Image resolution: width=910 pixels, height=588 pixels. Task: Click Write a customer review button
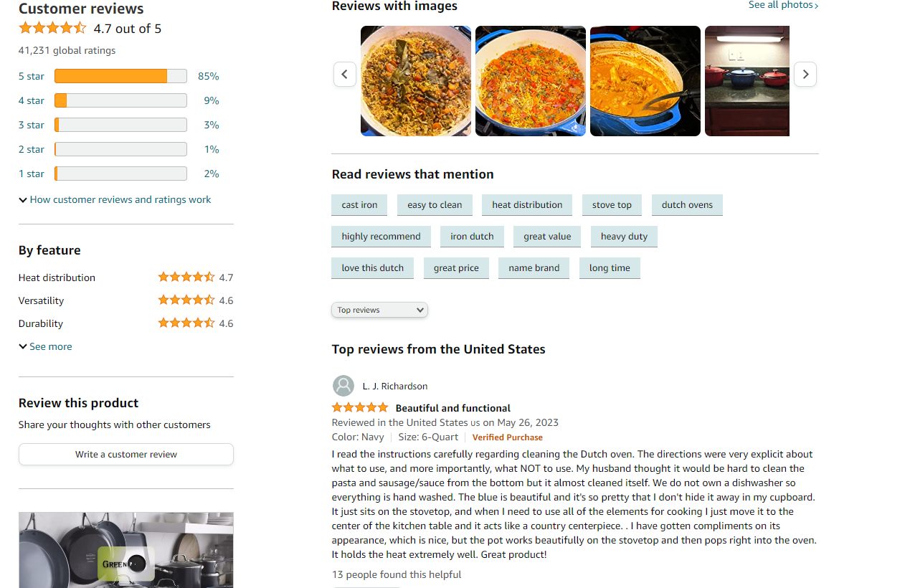tap(126, 454)
